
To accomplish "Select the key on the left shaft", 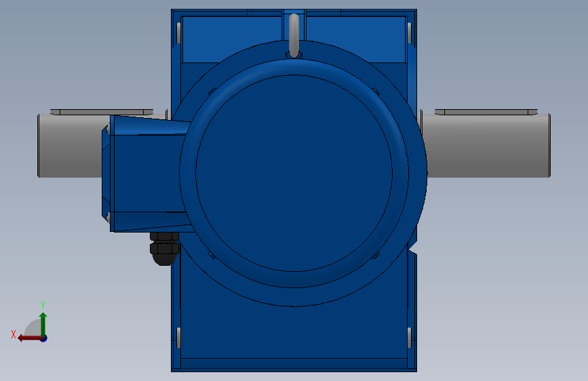I will 102,112.
